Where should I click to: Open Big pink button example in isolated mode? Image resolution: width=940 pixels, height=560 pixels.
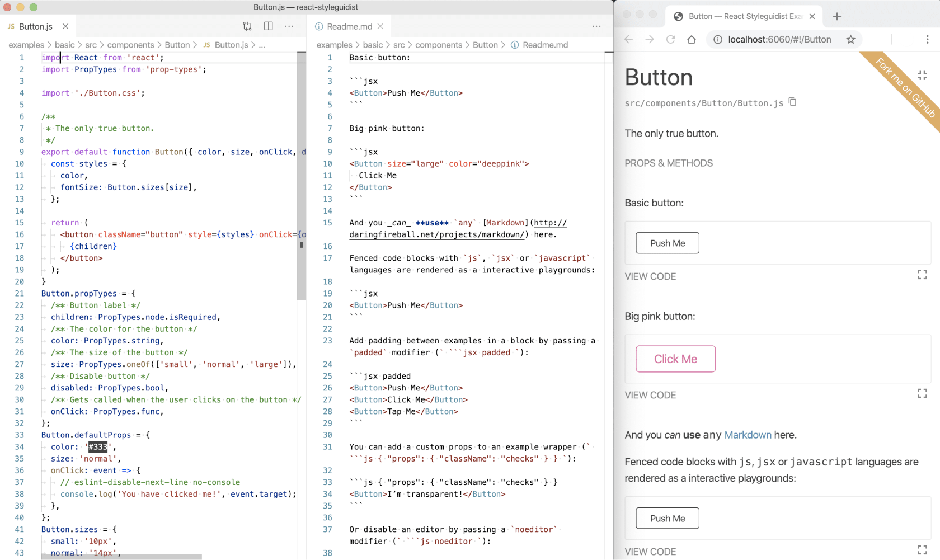(922, 393)
